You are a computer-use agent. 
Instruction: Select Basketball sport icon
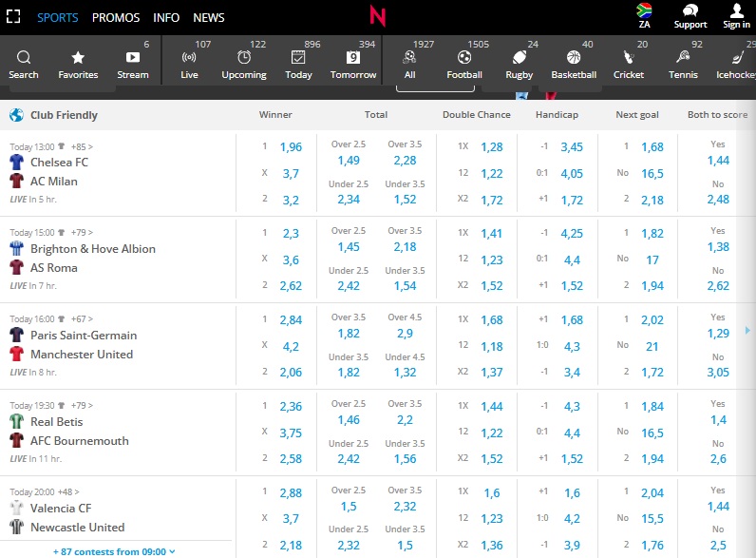574,57
